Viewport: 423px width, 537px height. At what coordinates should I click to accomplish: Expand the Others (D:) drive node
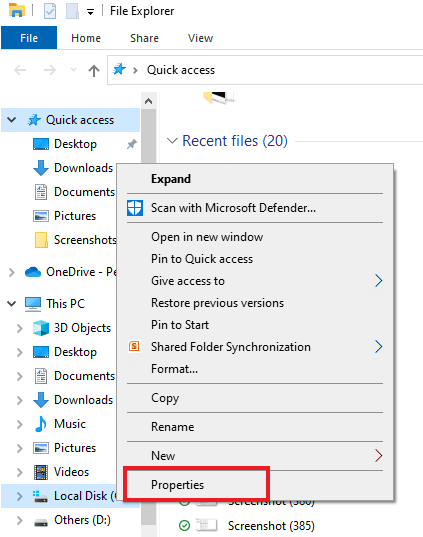(20, 520)
